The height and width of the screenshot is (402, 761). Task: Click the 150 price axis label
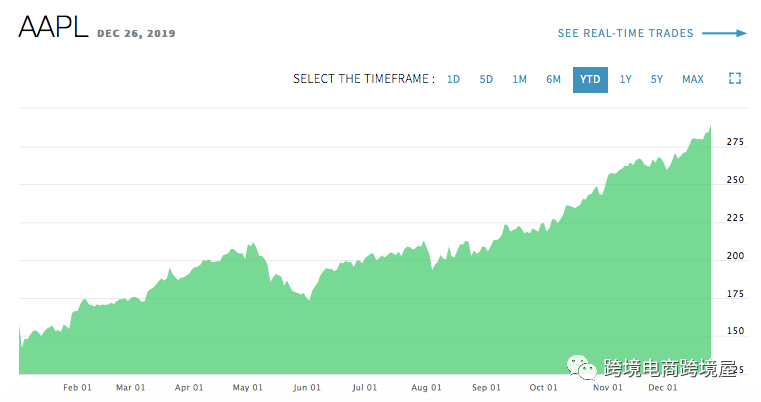tap(735, 331)
